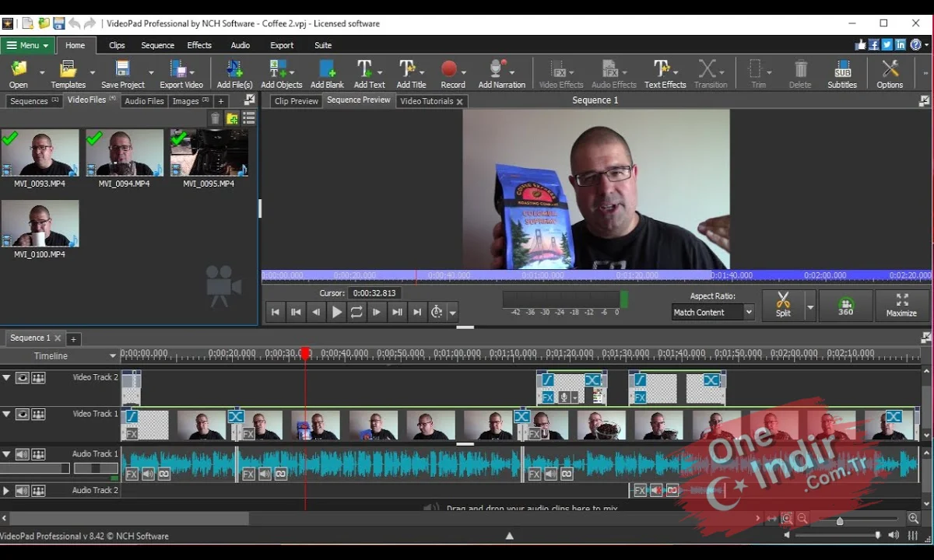
Task: Hide Video Track 1 with the eye icon
Action: 22,415
